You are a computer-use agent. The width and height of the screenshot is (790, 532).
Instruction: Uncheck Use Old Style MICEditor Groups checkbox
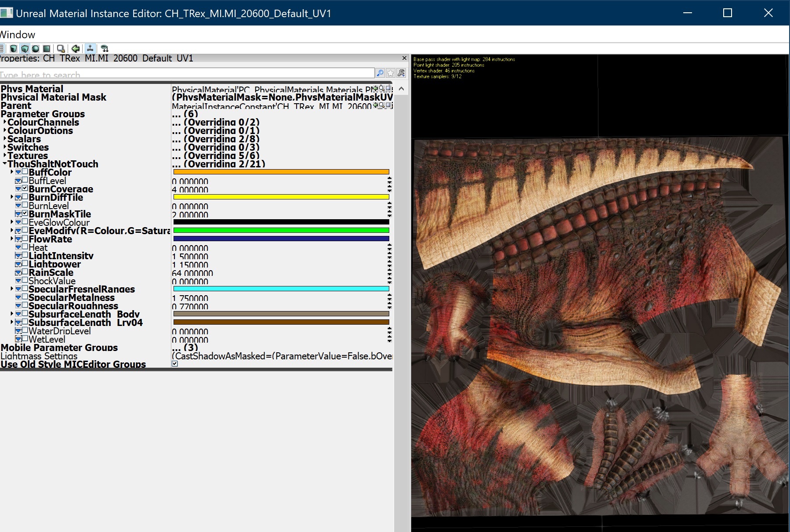[x=175, y=364]
